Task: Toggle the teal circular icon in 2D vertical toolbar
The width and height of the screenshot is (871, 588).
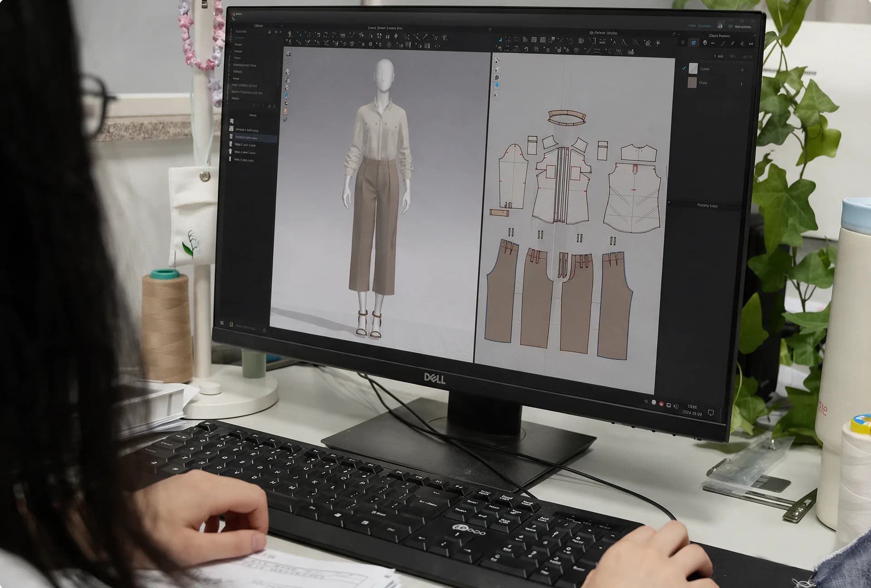Action: pos(497,78)
